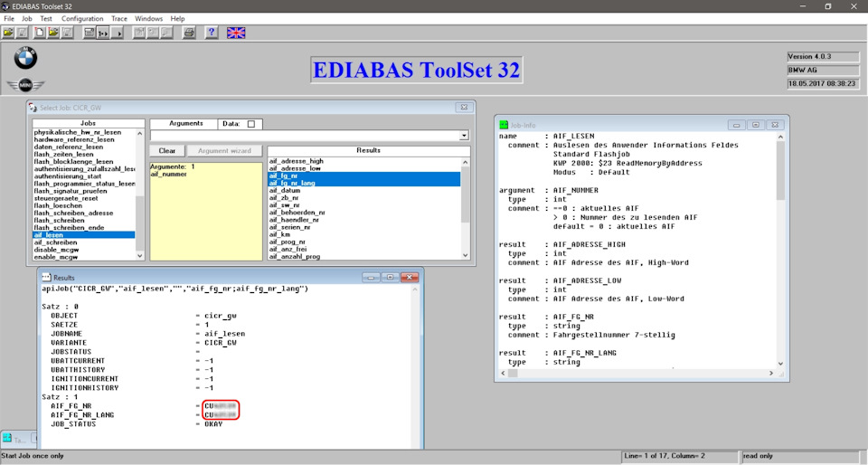868x465 pixels.
Task: Select 'steuergeraete_reset' job
Action: click(x=84, y=198)
